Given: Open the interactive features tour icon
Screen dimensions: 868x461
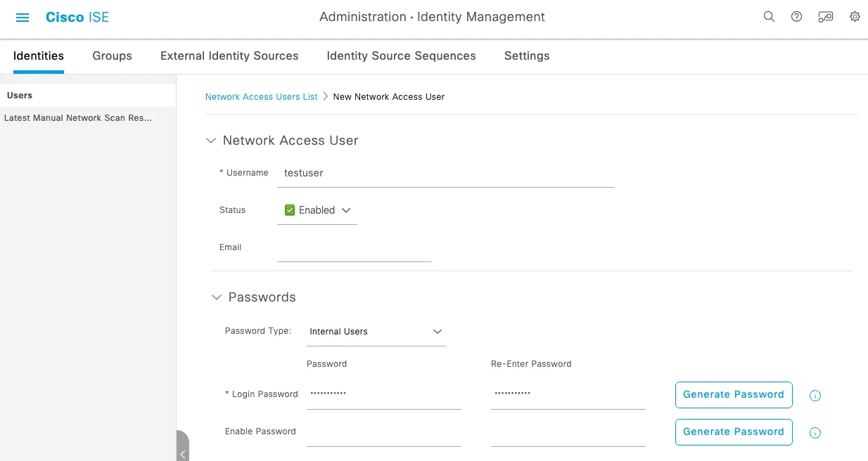Looking at the screenshot, I should click(x=825, y=16).
